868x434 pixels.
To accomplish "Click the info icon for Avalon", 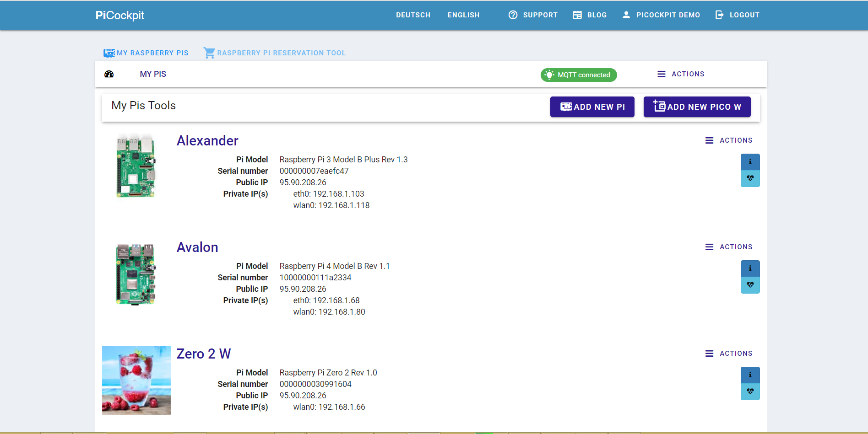I will point(750,268).
